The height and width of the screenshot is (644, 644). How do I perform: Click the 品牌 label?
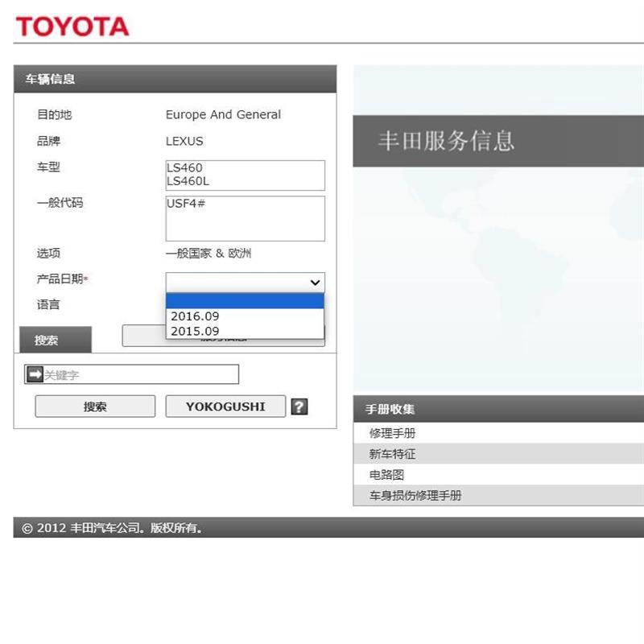[x=48, y=142]
